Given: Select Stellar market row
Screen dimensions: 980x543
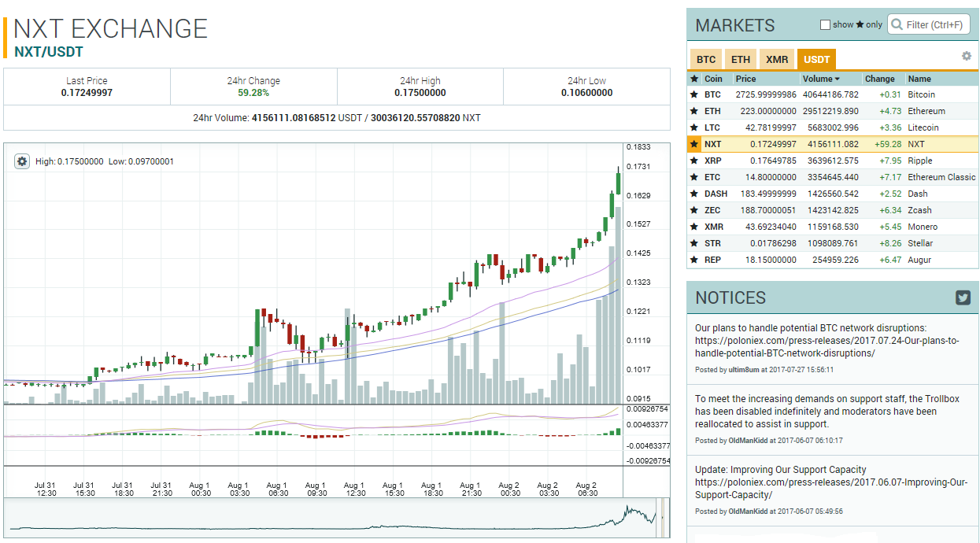Looking at the screenshot, I should pos(833,243).
